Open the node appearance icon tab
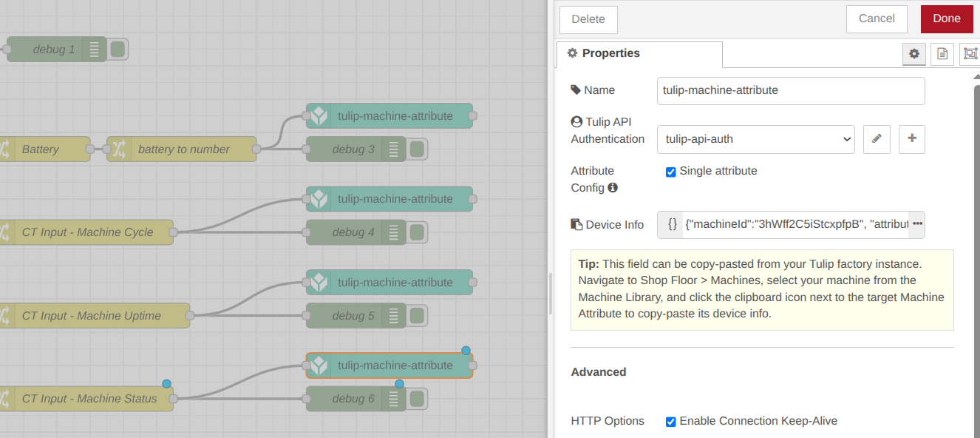 969,54
